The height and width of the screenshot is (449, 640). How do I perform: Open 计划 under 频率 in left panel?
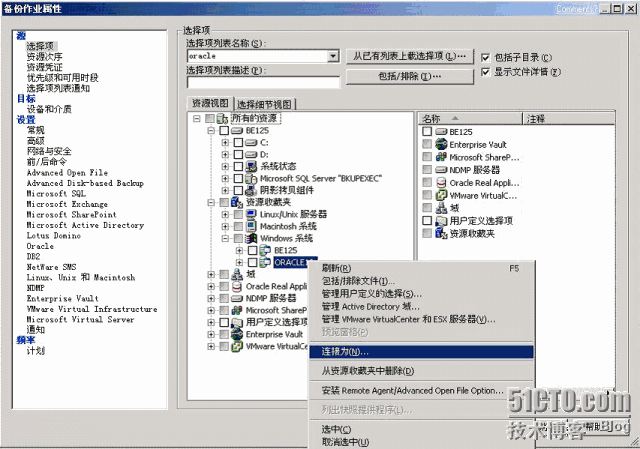click(36, 351)
